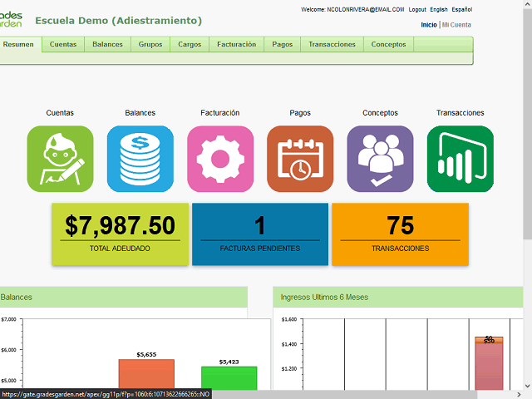Click the Transacciones chart icon
This screenshot has height=399, width=532.
tap(460, 159)
